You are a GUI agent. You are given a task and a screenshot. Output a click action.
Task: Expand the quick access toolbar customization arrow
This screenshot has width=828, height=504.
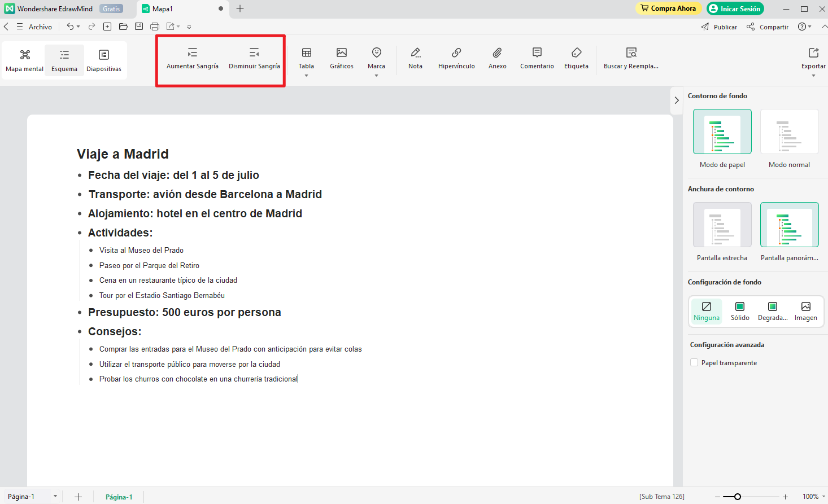click(x=189, y=27)
